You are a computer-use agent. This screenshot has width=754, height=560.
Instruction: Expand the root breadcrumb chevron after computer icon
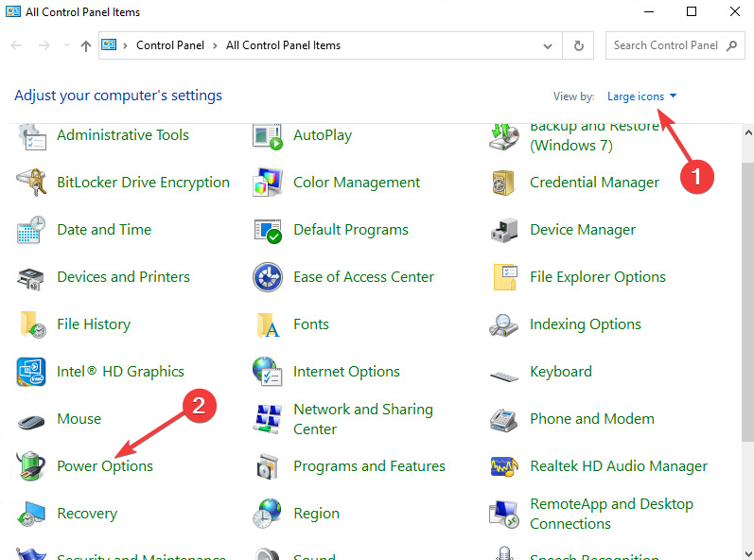point(125,45)
